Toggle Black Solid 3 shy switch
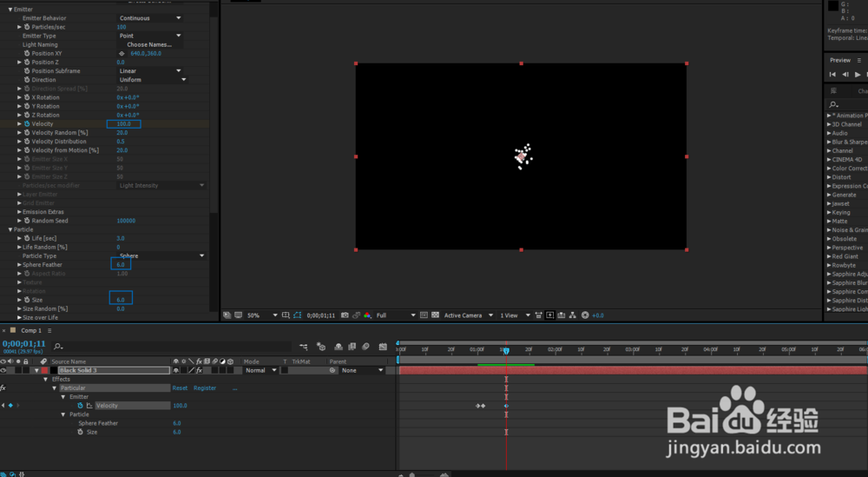This screenshot has width=868, height=477. (x=176, y=371)
